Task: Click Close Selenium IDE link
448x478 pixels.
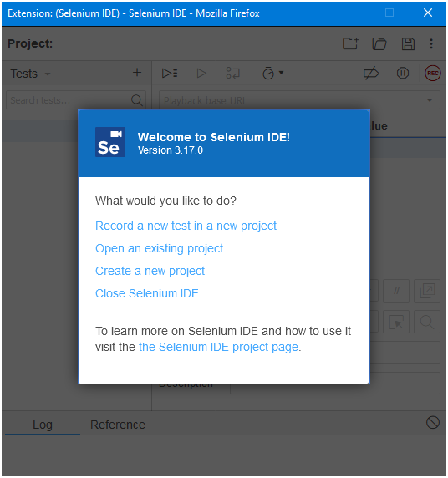Action: (x=147, y=293)
